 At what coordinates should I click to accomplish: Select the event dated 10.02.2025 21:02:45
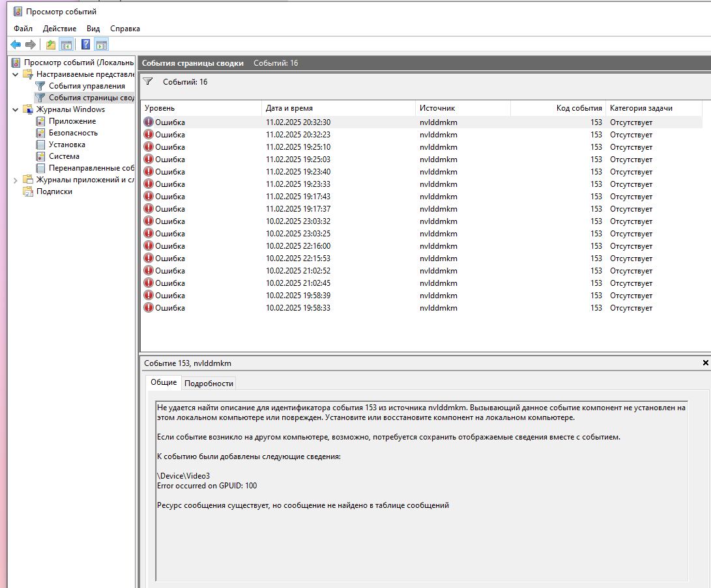(x=422, y=283)
